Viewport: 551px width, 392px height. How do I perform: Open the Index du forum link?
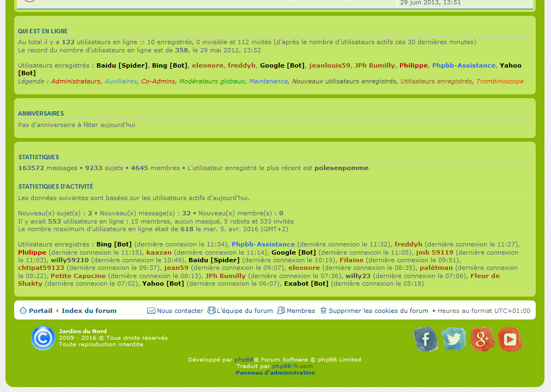pos(89,311)
